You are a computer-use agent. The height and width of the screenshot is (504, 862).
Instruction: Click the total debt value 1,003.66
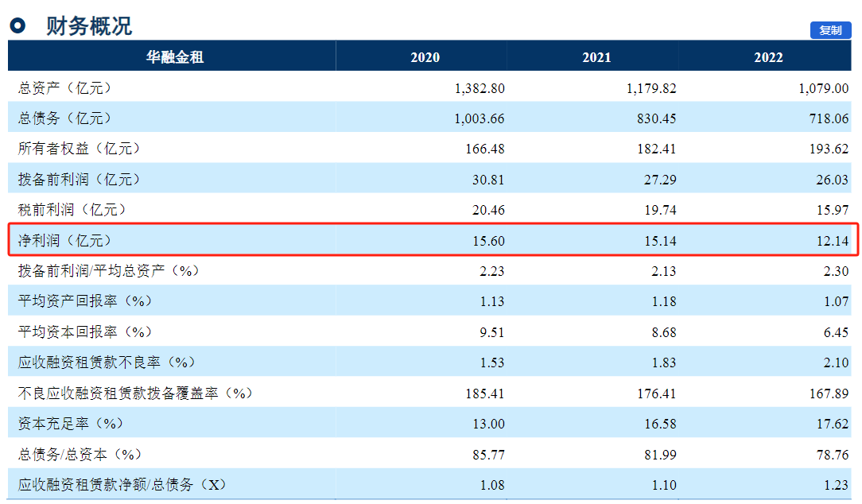point(480,118)
